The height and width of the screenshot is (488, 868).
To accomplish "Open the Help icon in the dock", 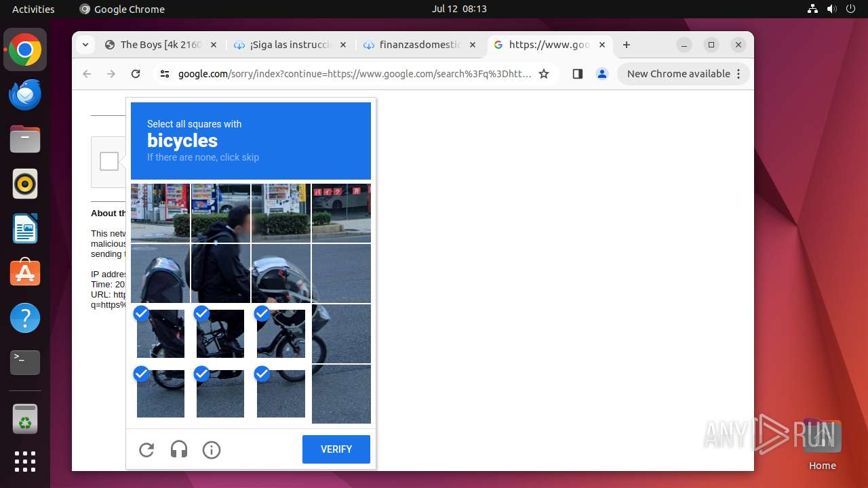I will pos(25,318).
